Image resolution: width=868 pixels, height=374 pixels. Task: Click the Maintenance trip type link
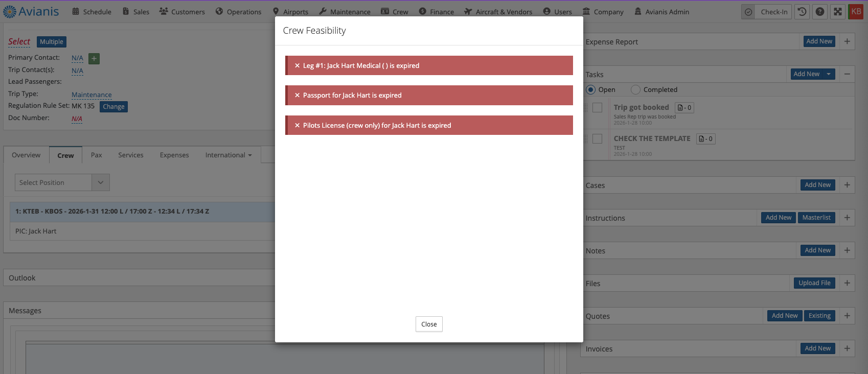[x=92, y=95]
